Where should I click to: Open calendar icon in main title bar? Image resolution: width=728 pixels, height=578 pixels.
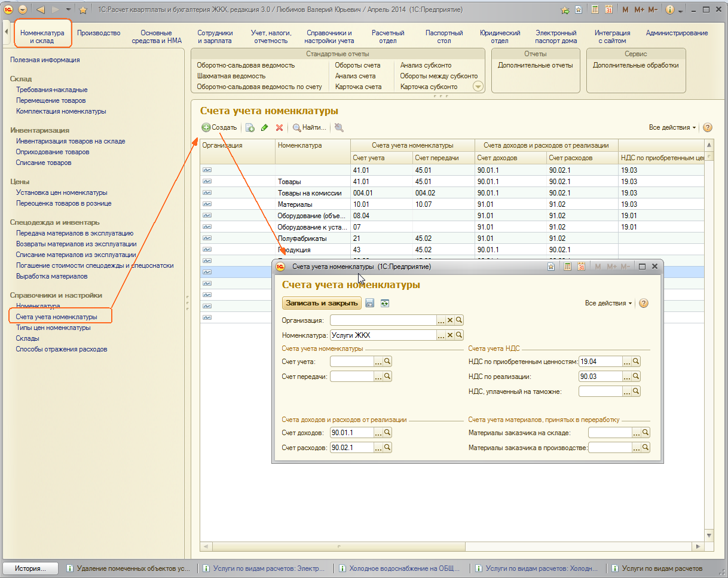point(608,10)
